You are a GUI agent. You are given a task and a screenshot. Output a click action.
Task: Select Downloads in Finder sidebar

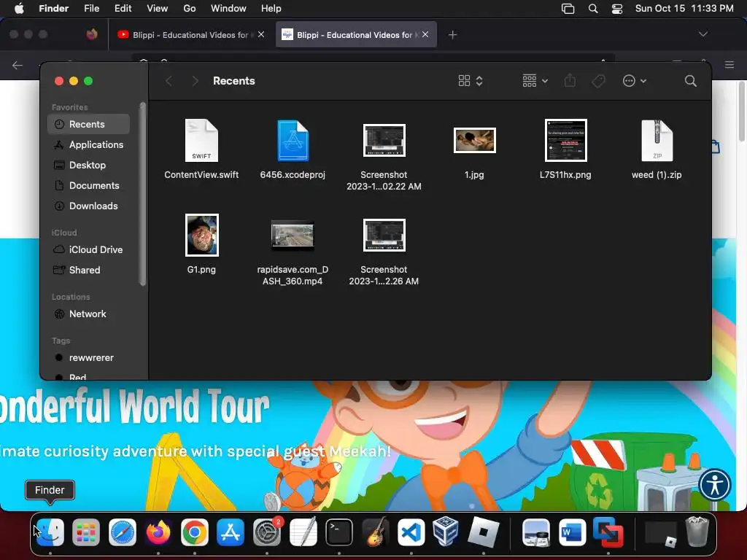pyautogui.click(x=88, y=206)
